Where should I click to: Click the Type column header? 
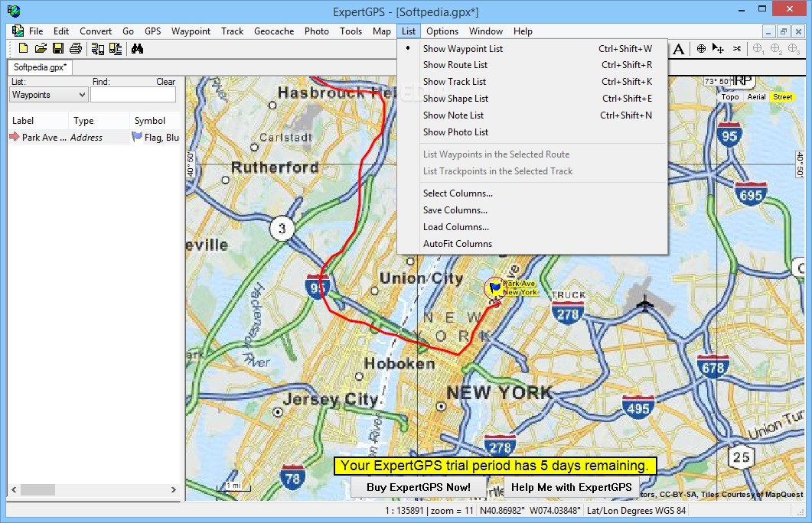(x=99, y=121)
